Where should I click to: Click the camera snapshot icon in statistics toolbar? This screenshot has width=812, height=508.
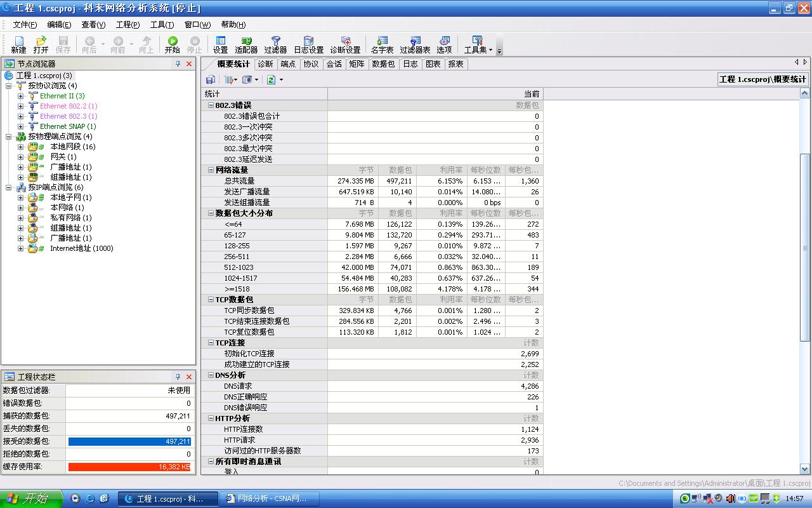pos(247,79)
